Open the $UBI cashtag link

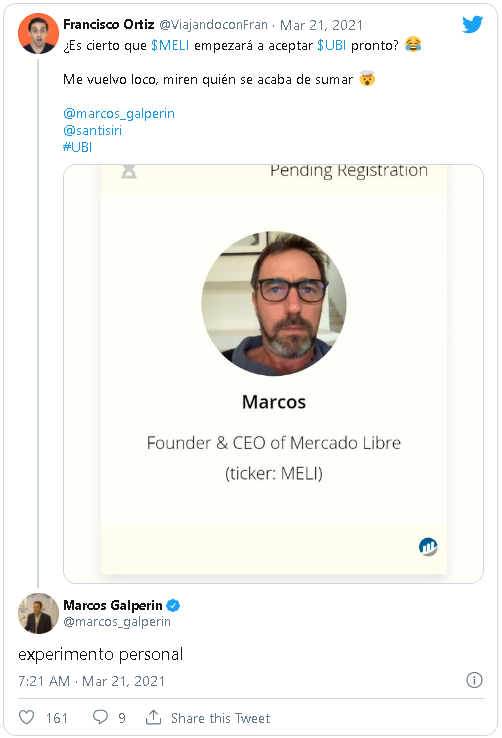tap(331, 45)
